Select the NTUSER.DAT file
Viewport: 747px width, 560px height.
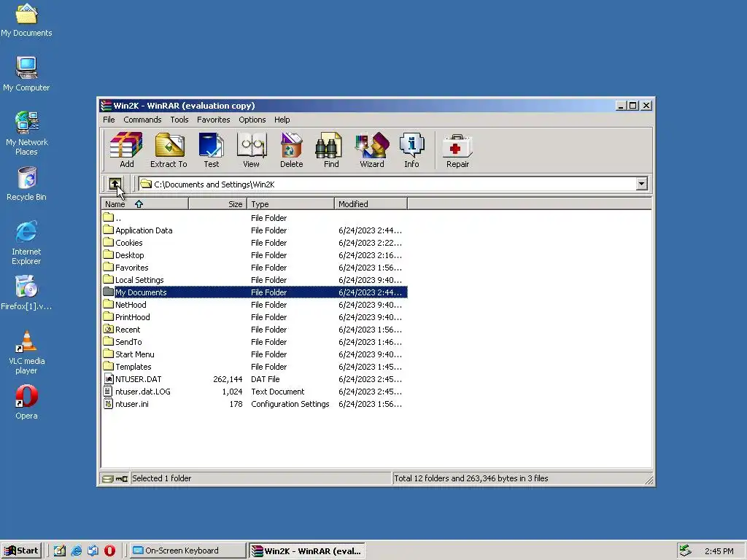point(255,378)
